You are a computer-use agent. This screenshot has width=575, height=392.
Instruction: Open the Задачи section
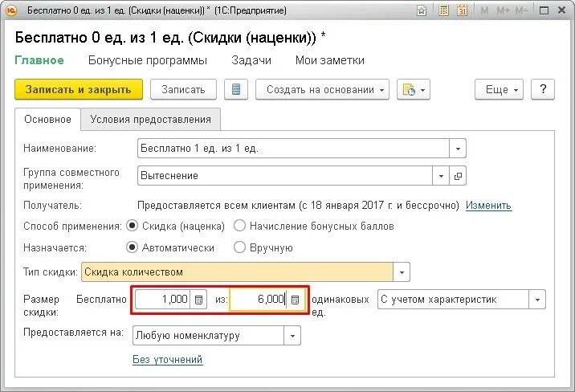click(x=251, y=60)
